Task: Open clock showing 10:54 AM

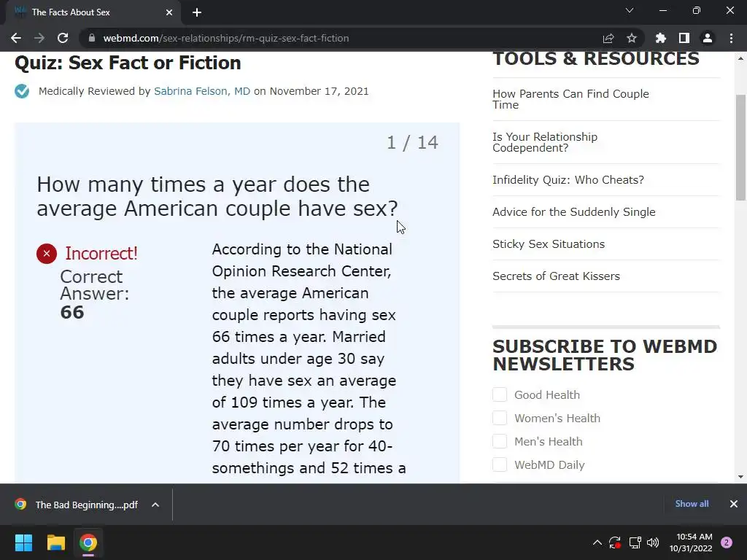Action: click(x=691, y=542)
